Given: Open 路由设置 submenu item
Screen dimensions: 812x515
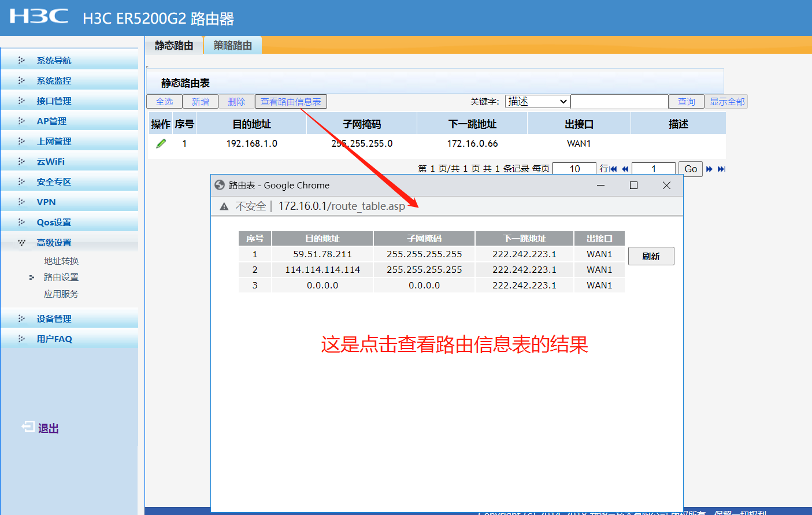Looking at the screenshot, I should point(61,277).
